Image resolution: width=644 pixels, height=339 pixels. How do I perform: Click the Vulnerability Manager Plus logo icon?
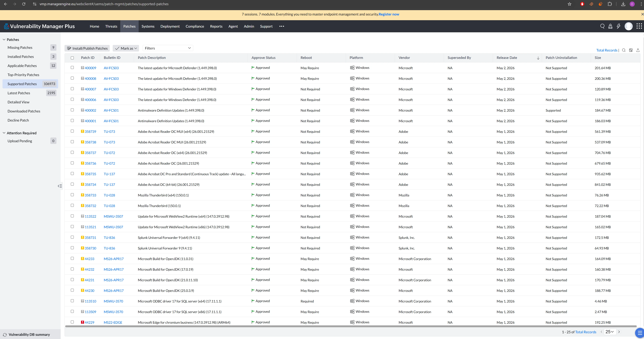[6, 26]
